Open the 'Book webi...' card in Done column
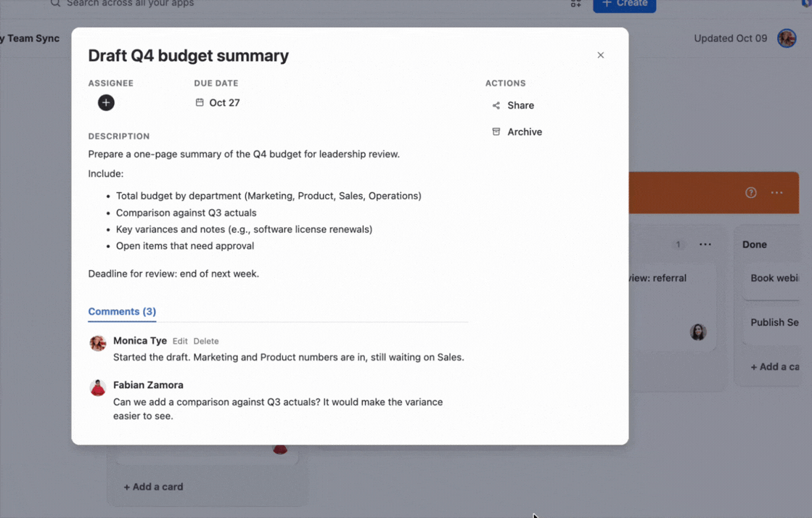 (x=771, y=282)
